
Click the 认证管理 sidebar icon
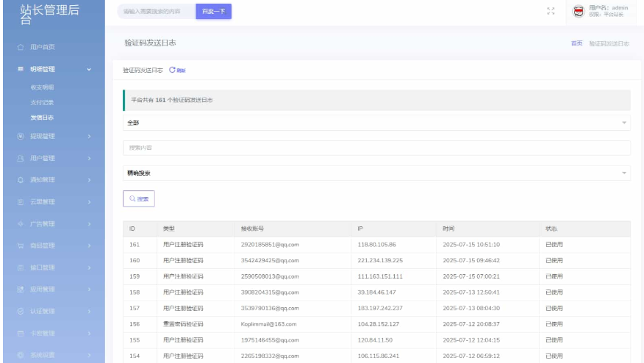click(x=21, y=312)
